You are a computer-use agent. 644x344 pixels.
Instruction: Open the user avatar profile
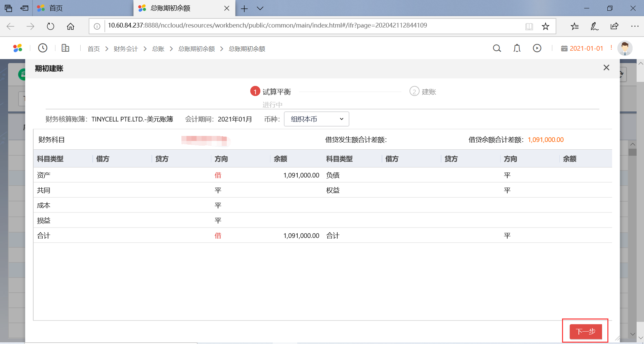tap(625, 48)
